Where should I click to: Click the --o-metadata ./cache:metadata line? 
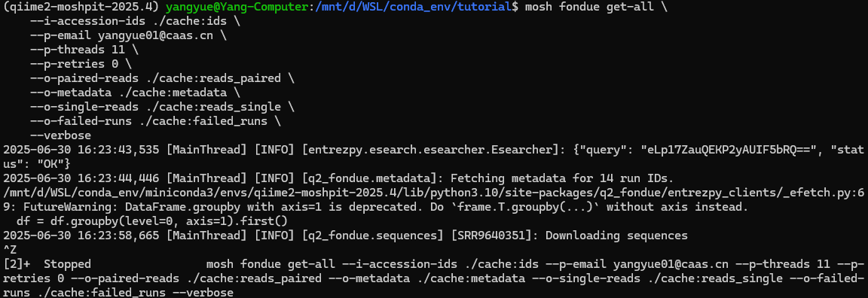(x=128, y=93)
